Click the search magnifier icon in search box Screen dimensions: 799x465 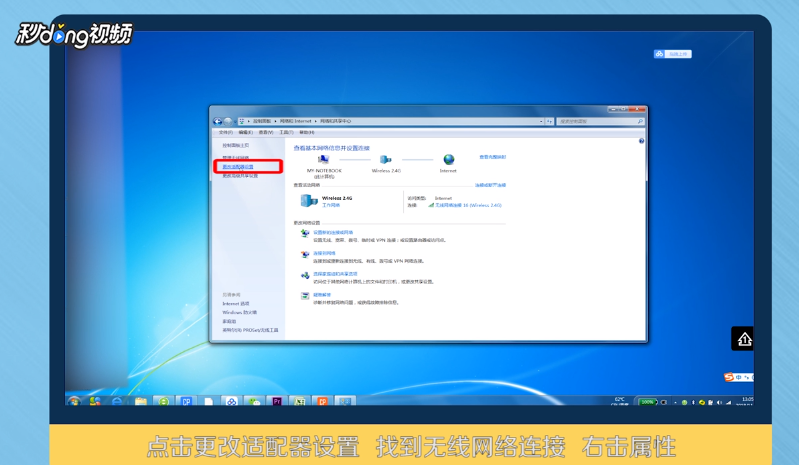[640, 121]
